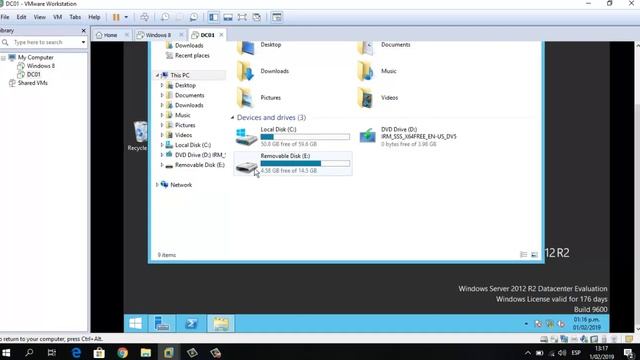Open Microsoft Edge on host taskbar
The image size is (640, 360).
coord(76,352)
